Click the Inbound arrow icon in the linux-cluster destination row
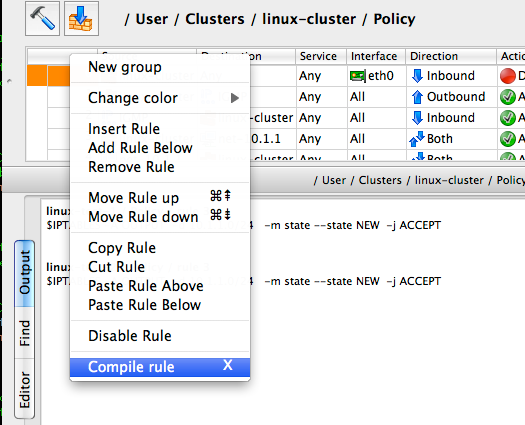 point(417,118)
